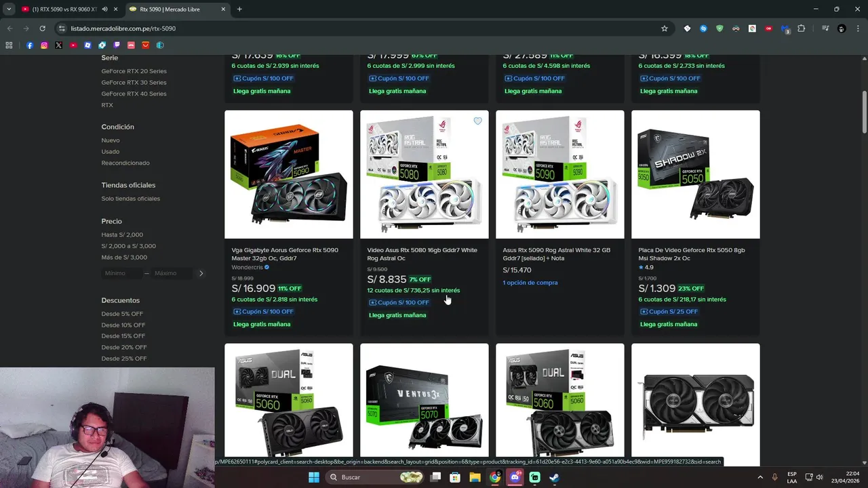The width and height of the screenshot is (868, 488).
Task: Open tab search dropdown arrow
Action: [x=9, y=9]
